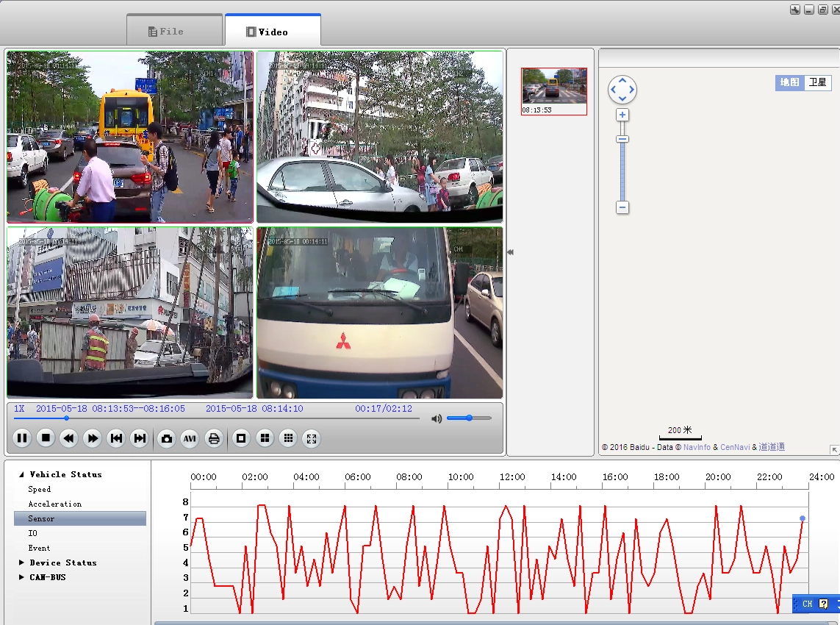This screenshot has height=625, width=840.
Task: Switch to four-view grid layout
Action: tap(265, 438)
